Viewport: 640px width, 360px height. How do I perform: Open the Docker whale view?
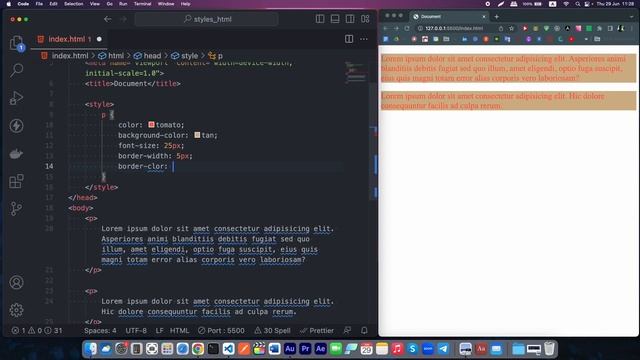(x=16, y=153)
